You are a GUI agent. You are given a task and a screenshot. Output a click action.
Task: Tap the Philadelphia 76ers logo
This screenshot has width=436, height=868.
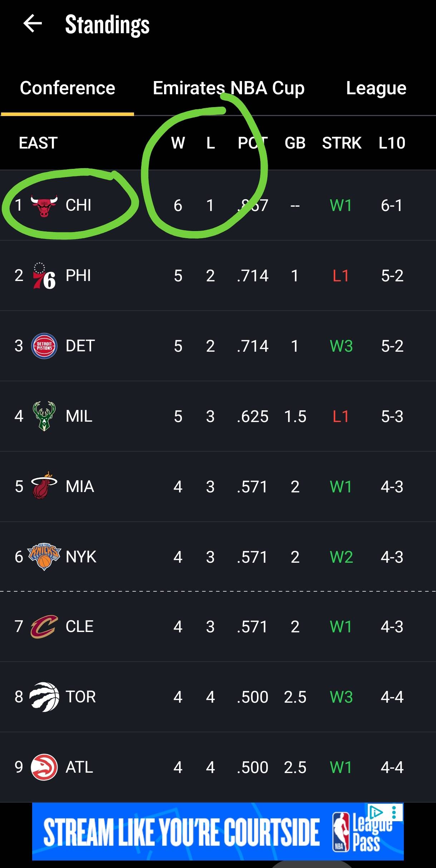[x=44, y=276]
